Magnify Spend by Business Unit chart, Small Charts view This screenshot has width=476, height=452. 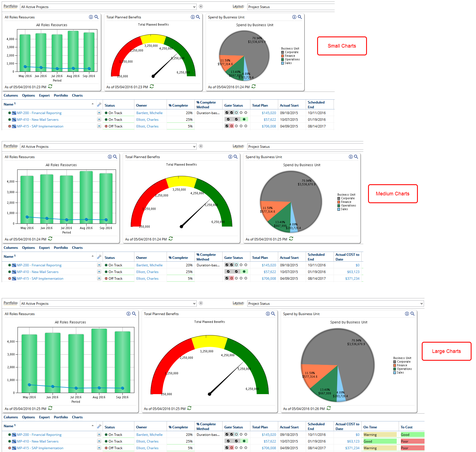click(300, 17)
